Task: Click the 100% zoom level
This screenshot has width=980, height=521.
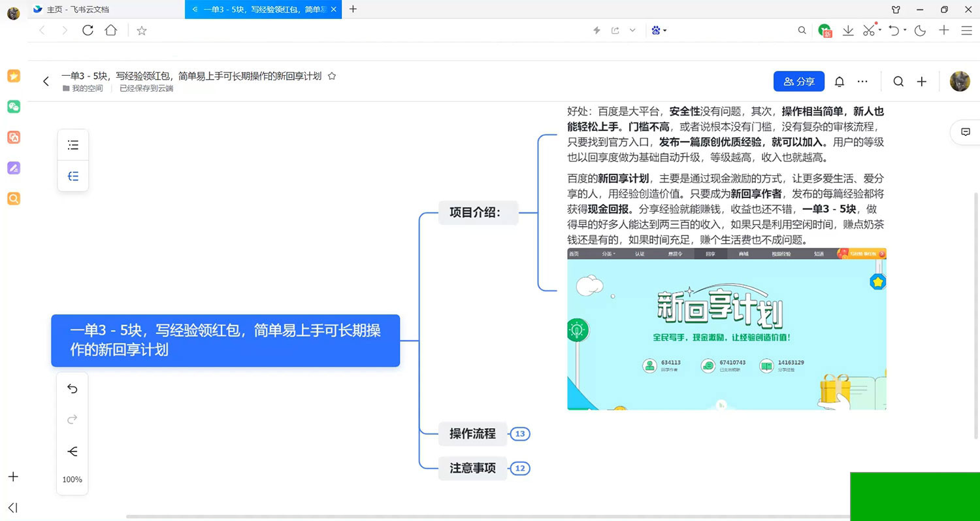Action: click(73, 480)
